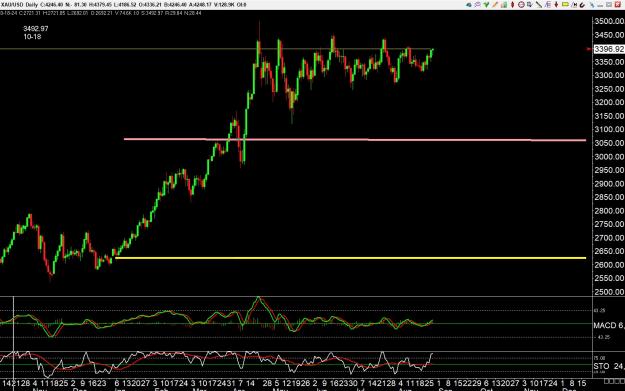Click the 2900.00 price axis label
The width and height of the screenshot is (625, 391).
tap(609, 184)
